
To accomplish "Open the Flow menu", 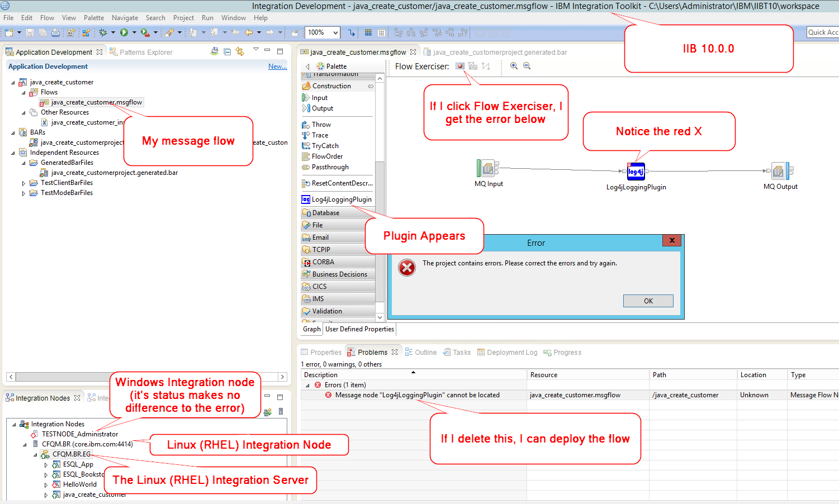I will (47, 18).
